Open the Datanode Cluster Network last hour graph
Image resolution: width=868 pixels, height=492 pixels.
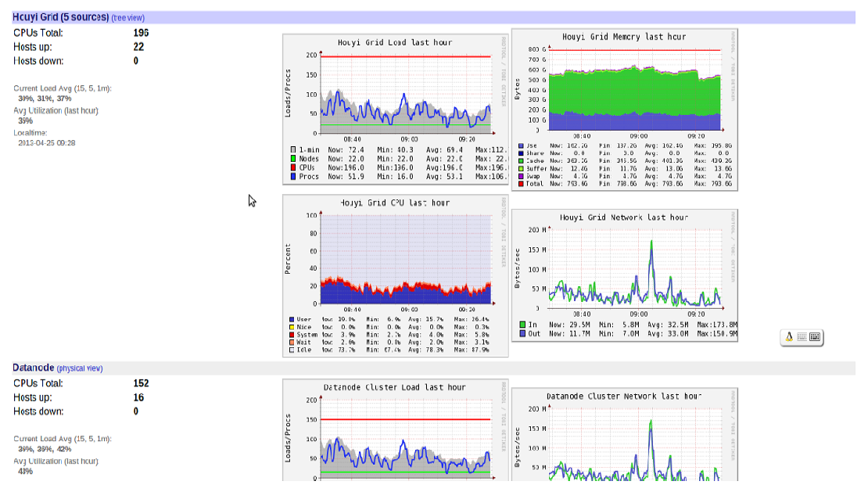click(x=625, y=434)
